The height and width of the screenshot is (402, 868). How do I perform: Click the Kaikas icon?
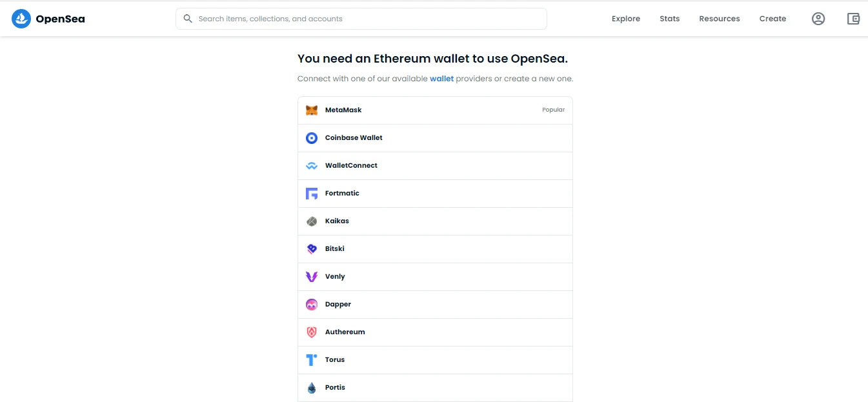[x=312, y=221]
